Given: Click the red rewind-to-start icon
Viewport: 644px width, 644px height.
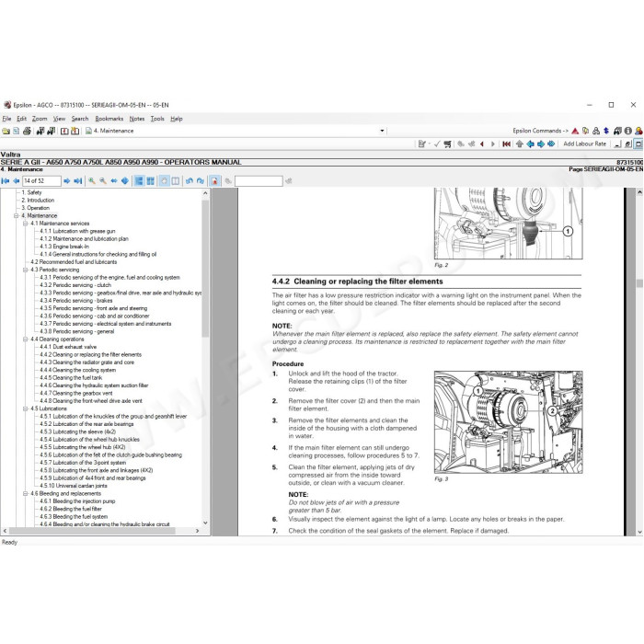Looking at the screenshot, I should click(506, 144).
